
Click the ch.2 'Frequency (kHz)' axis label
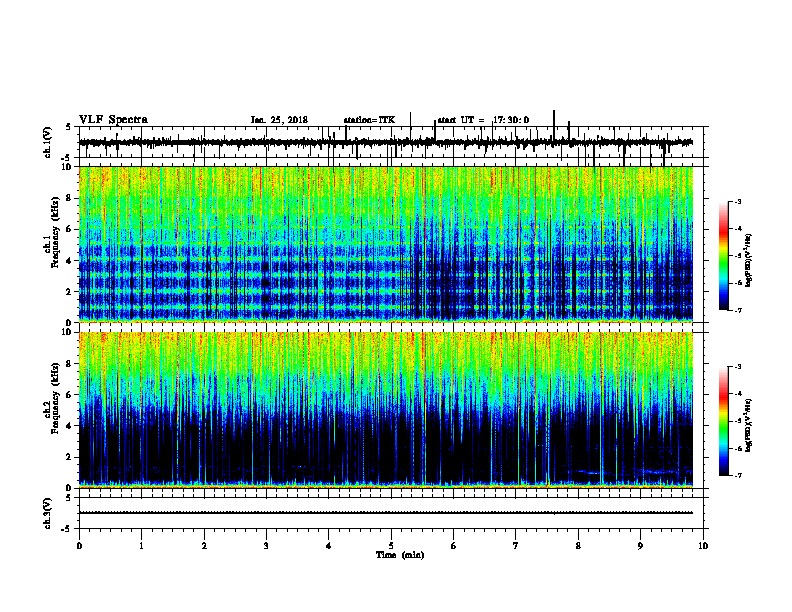click(55, 398)
